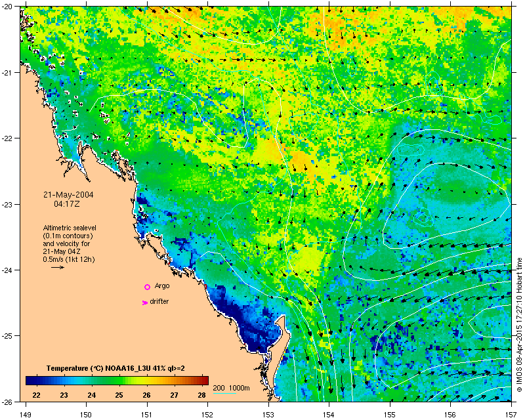The height and width of the screenshot is (420, 525).
Task: Click the longitude axis label 150
Action: tap(87, 415)
